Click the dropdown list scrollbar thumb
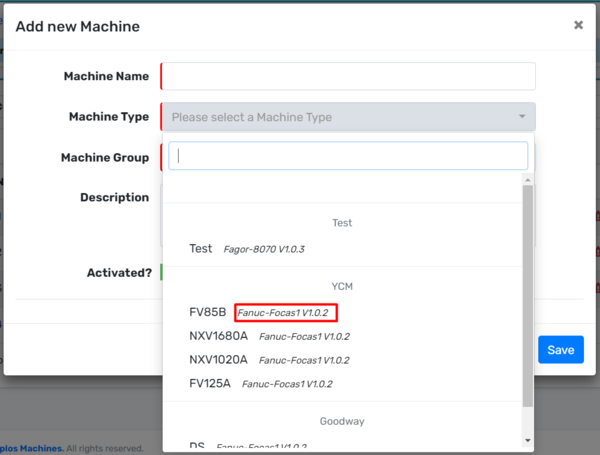This screenshot has height=455, width=600. (527, 290)
